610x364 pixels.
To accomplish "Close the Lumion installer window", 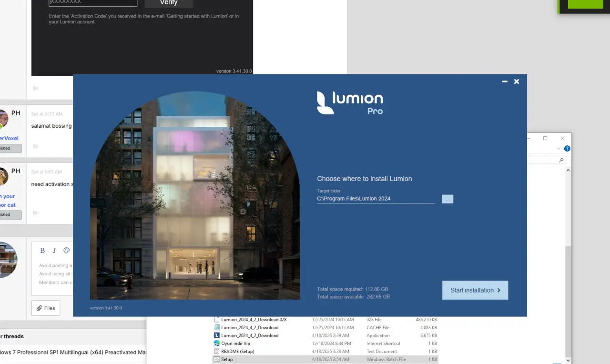I will 517,82.
